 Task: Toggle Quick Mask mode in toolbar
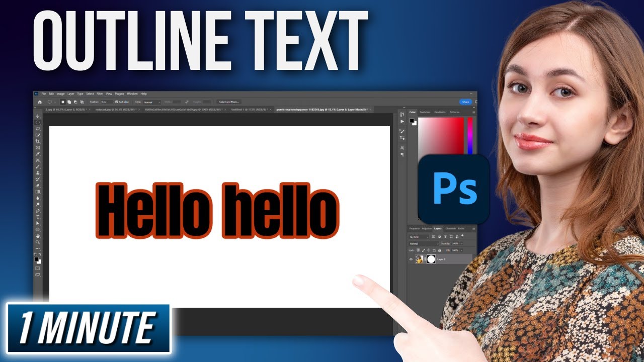pos(37,269)
